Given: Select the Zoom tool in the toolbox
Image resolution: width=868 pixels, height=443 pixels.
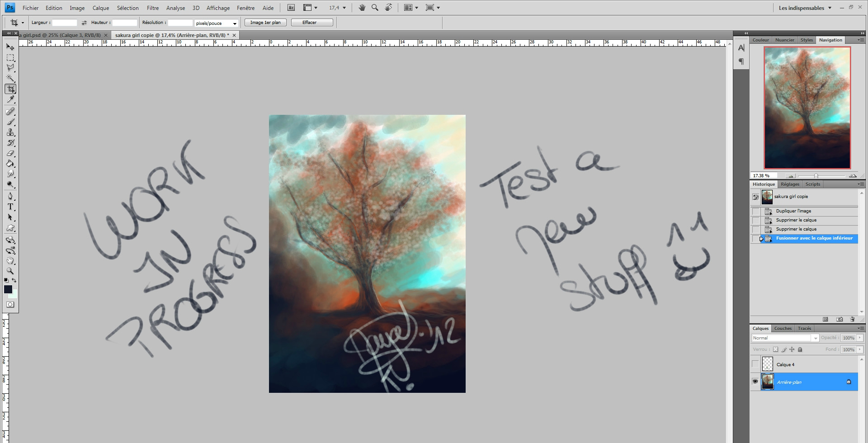Looking at the screenshot, I should tap(10, 271).
